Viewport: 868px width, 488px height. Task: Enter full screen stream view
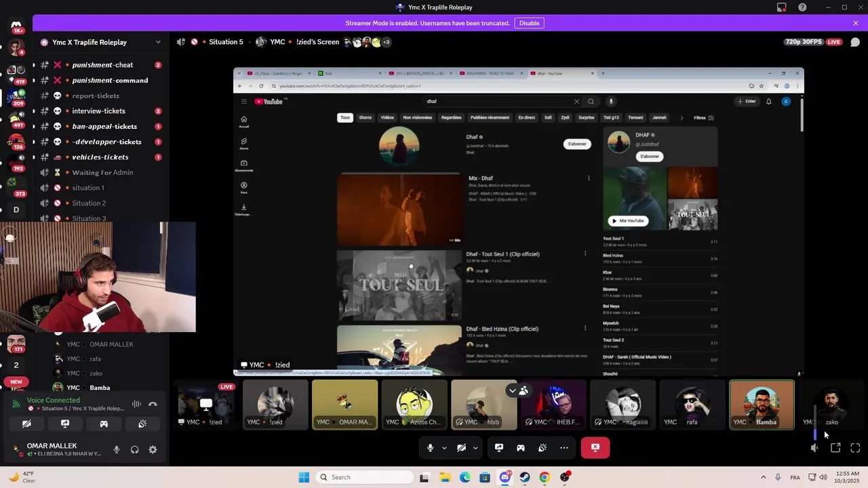click(855, 448)
